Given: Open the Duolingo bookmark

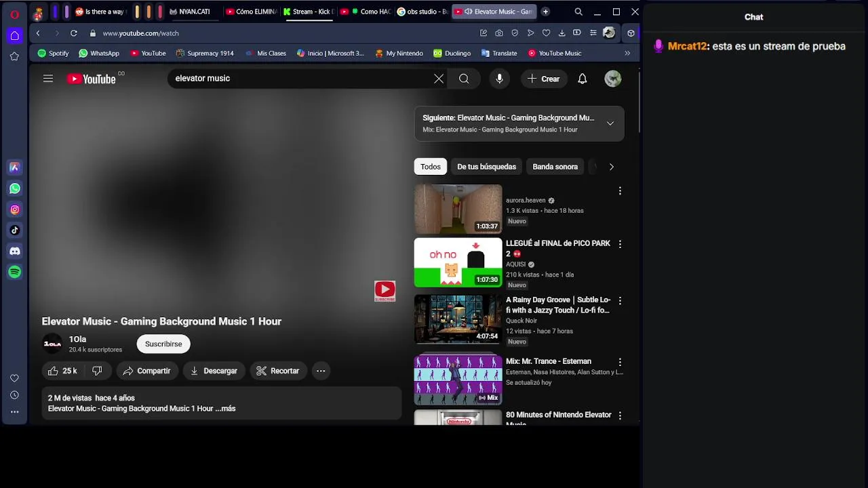Looking at the screenshot, I should click(x=452, y=53).
